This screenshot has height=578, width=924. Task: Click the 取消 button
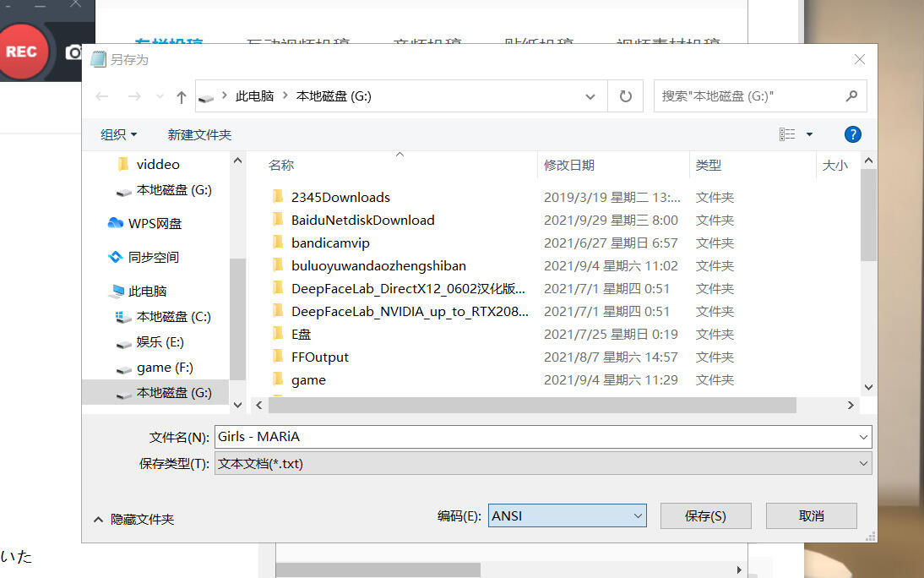click(x=812, y=516)
